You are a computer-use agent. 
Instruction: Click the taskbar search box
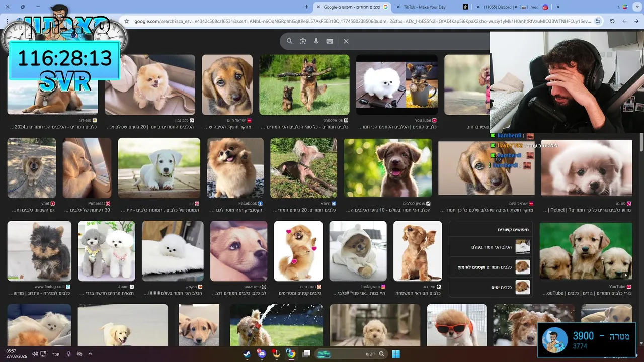(x=351, y=354)
